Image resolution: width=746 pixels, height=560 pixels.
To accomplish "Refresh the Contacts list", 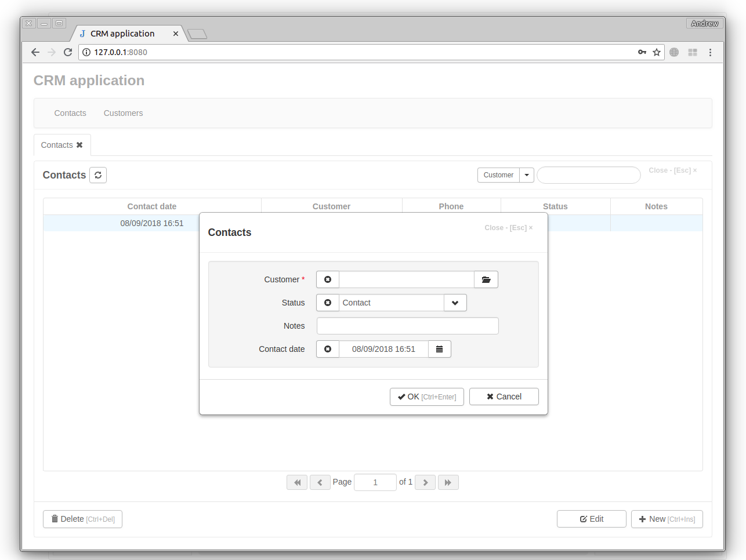I will pyautogui.click(x=98, y=175).
